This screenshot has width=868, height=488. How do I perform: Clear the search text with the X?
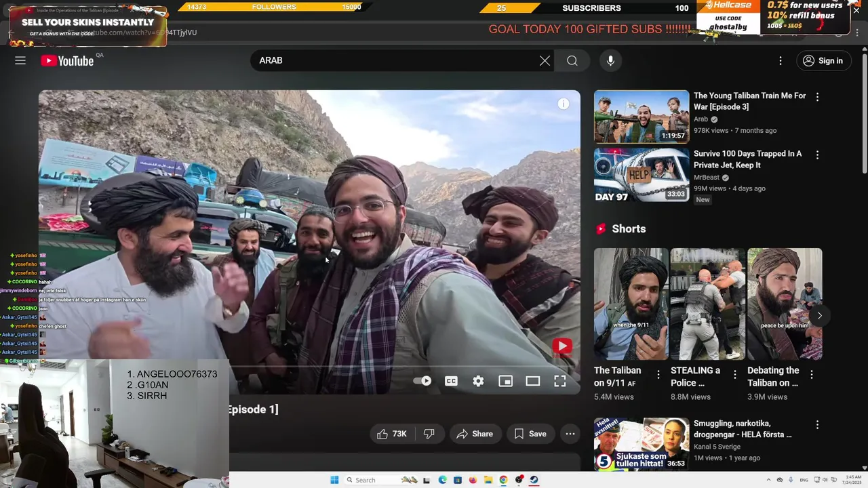(545, 60)
